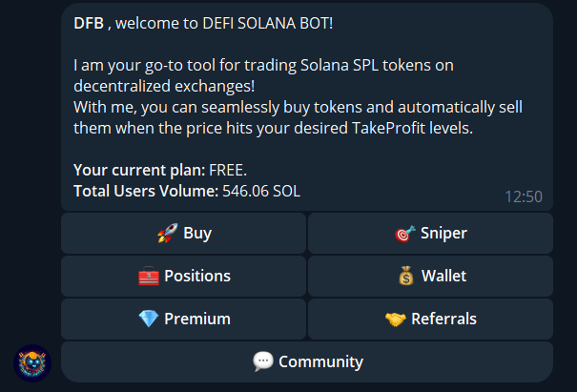Viewport: 577px width, 392px height.
Task: Click the blue gem icon beside Premium
Action: (149, 319)
